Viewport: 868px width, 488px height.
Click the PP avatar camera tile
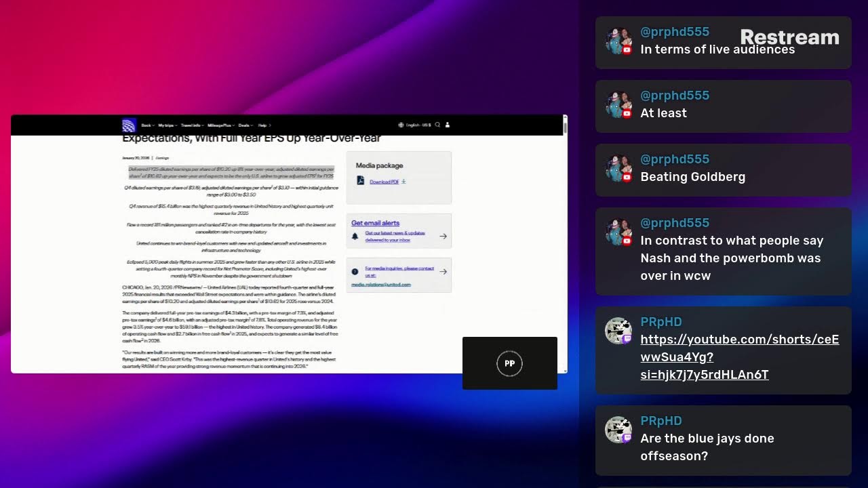(510, 363)
